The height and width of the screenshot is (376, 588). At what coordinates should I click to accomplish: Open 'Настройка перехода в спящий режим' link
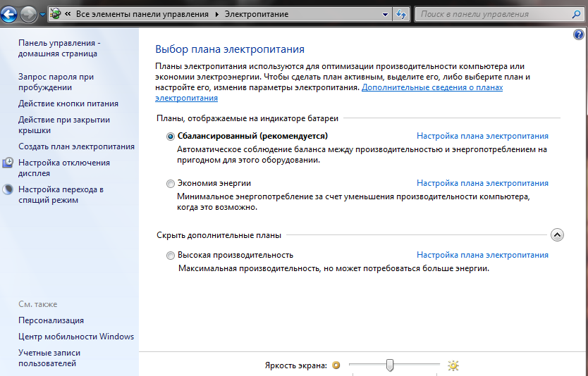[x=61, y=195]
